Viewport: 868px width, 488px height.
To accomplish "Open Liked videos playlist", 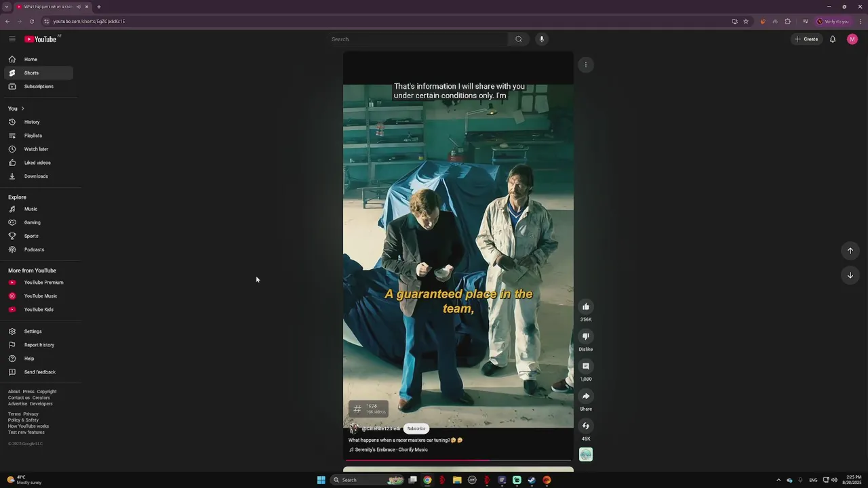I will (x=39, y=163).
